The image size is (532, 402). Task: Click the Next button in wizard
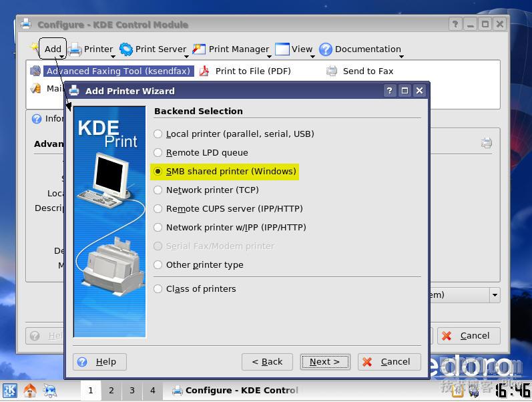tap(324, 362)
